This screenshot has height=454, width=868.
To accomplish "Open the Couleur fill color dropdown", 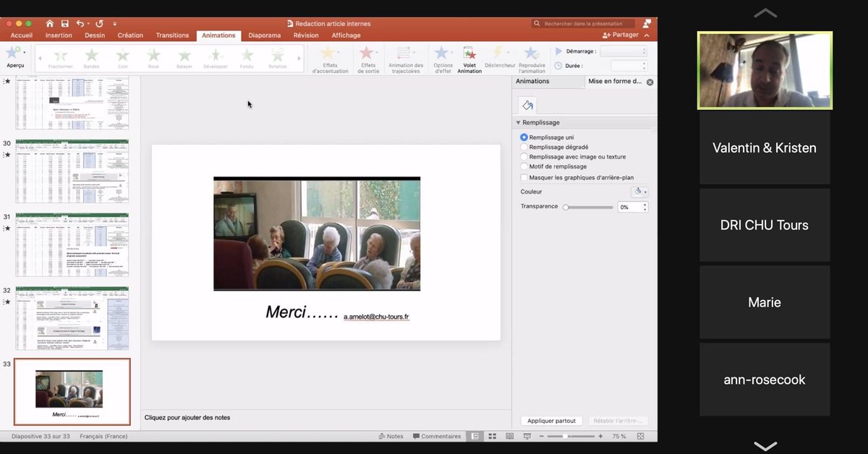I will point(639,192).
